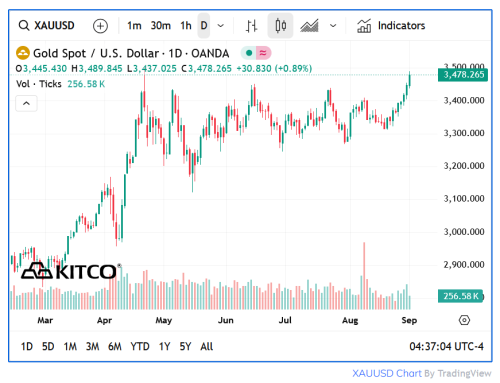The width and height of the screenshot is (500, 383).
Task: Toggle the pink data mode indicator
Action: click(263, 53)
